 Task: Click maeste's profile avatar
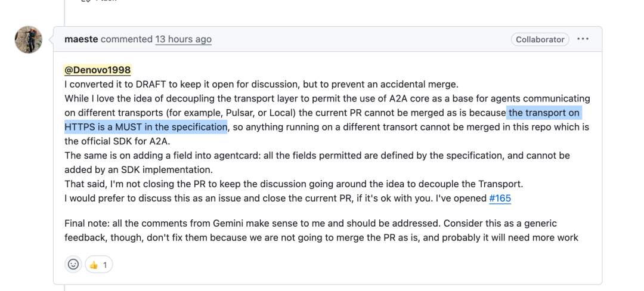[x=29, y=39]
